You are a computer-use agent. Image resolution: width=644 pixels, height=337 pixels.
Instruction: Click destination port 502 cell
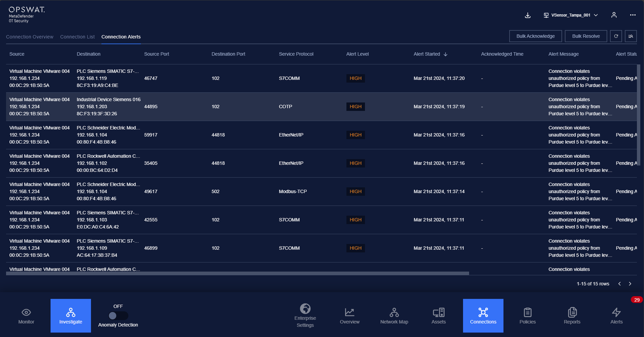[x=216, y=191]
